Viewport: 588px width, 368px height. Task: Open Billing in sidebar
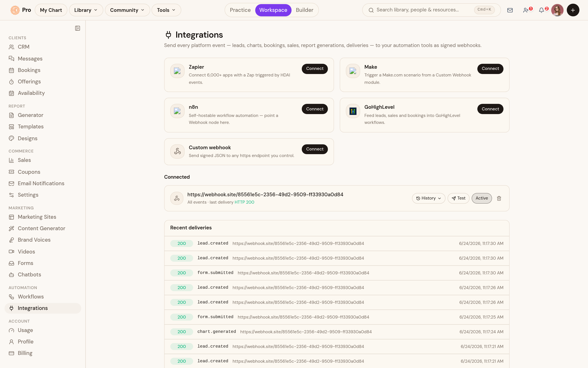pos(43,353)
